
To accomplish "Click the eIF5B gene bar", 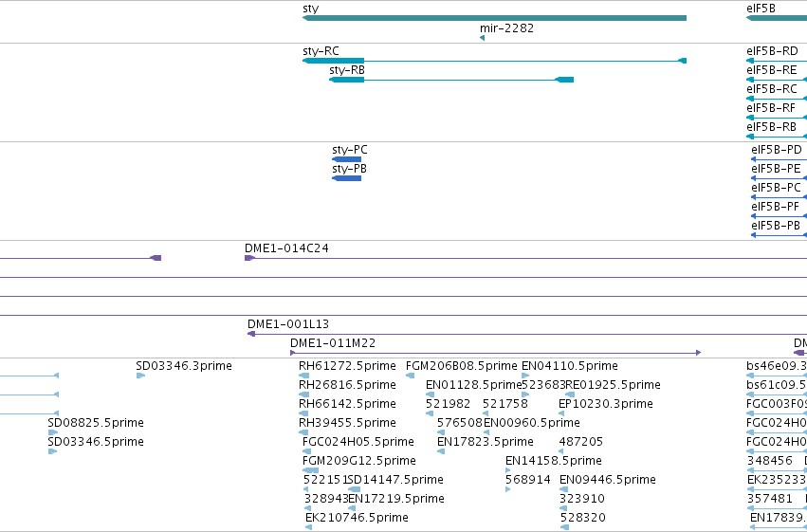I will tap(777, 18).
